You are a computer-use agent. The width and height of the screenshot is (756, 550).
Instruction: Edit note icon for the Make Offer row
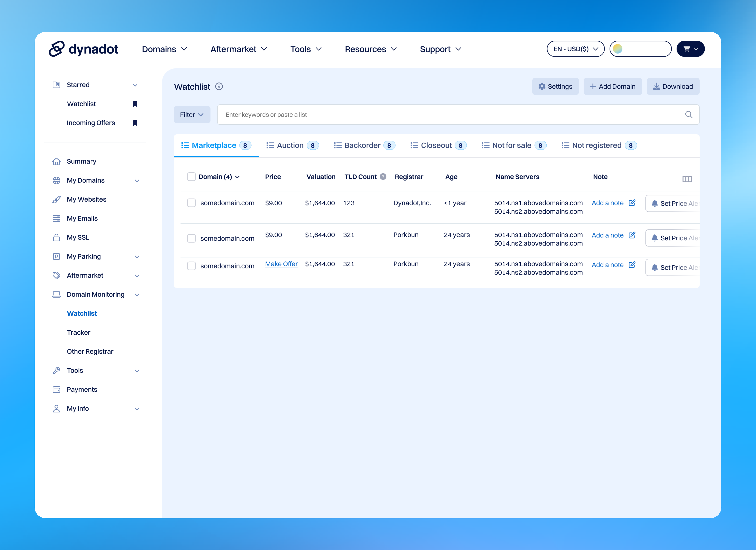pyautogui.click(x=632, y=265)
